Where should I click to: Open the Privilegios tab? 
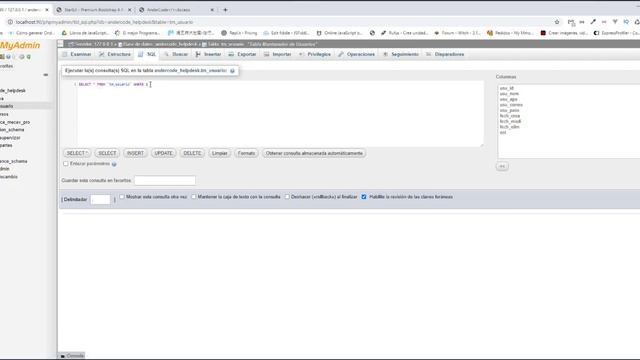[x=315, y=54]
